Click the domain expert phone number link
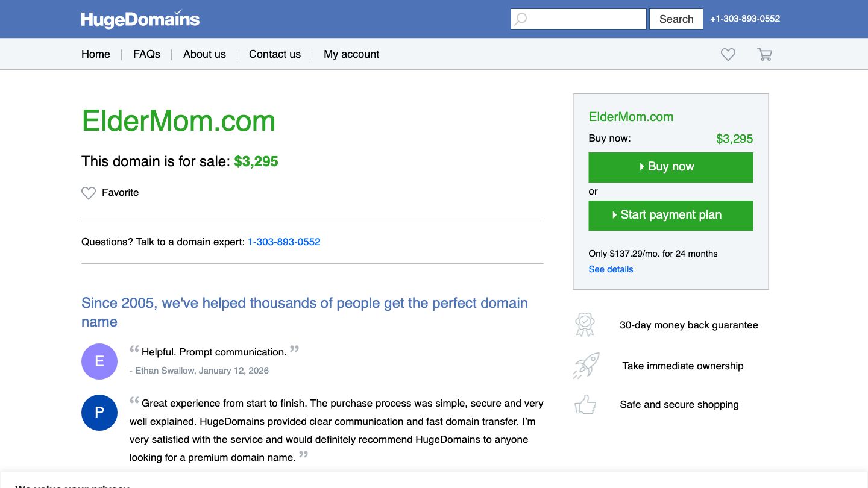Viewport: 868px width, 488px height. coord(284,242)
